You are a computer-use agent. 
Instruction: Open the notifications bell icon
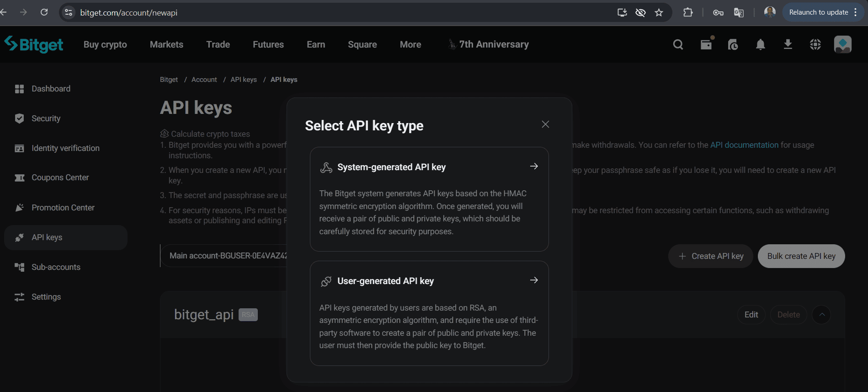760,44
